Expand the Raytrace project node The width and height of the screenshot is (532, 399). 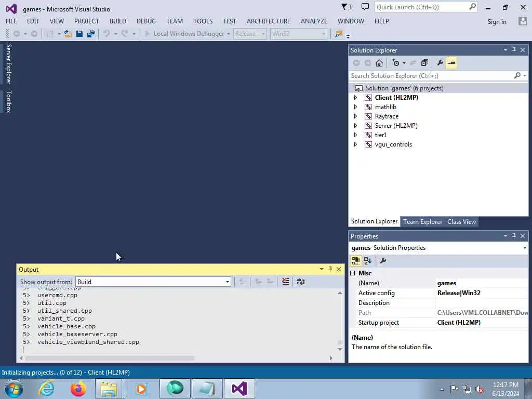click(355, 116)
